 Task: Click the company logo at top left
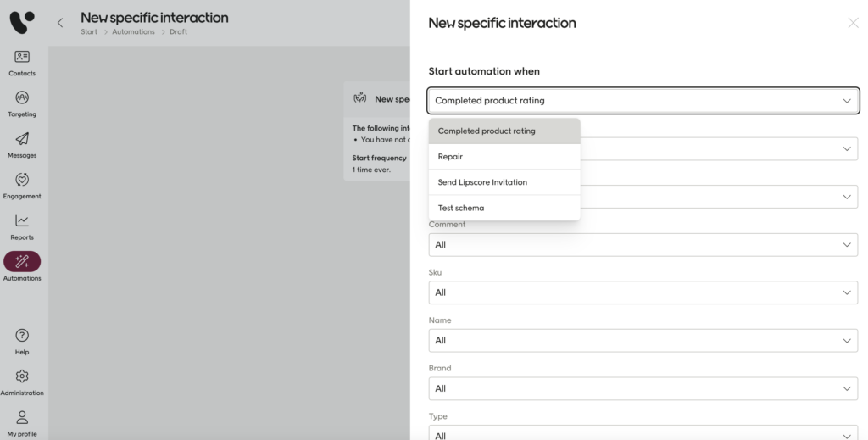point(22,22)
